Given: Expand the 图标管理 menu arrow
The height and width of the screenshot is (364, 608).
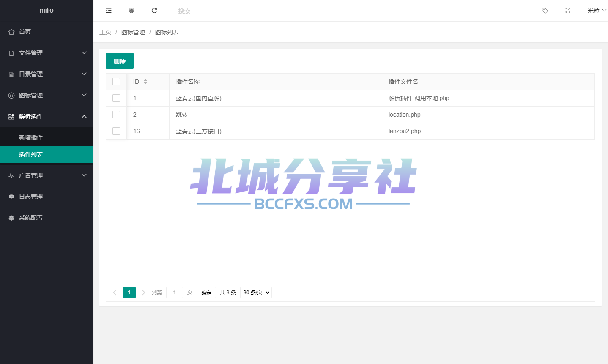Looking at the screenshot, I should coord(84,95).
